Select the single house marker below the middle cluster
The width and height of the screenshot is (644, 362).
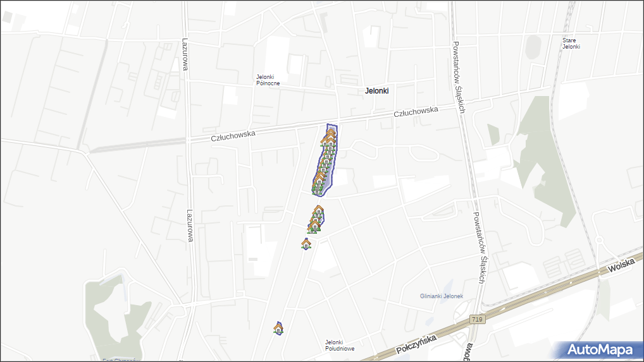306,243
